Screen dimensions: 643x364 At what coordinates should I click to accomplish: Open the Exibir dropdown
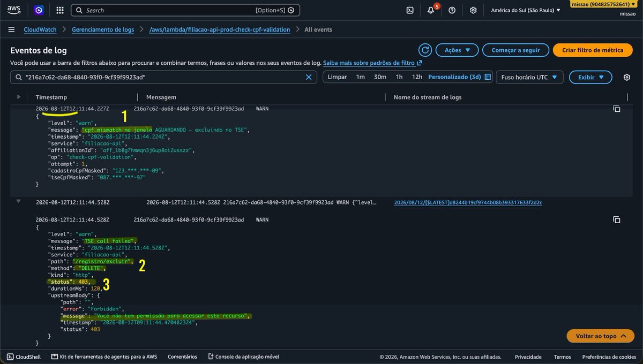pyautogui.click(x=590, y=77)
